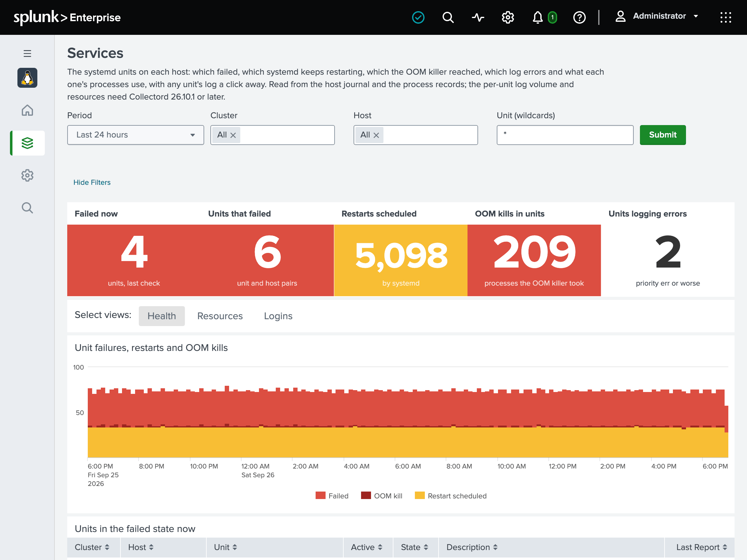Image resolution: width=747 pixels, height=560 pixels.
Task: Switch to the Logins view
Action: click(278, 316)
